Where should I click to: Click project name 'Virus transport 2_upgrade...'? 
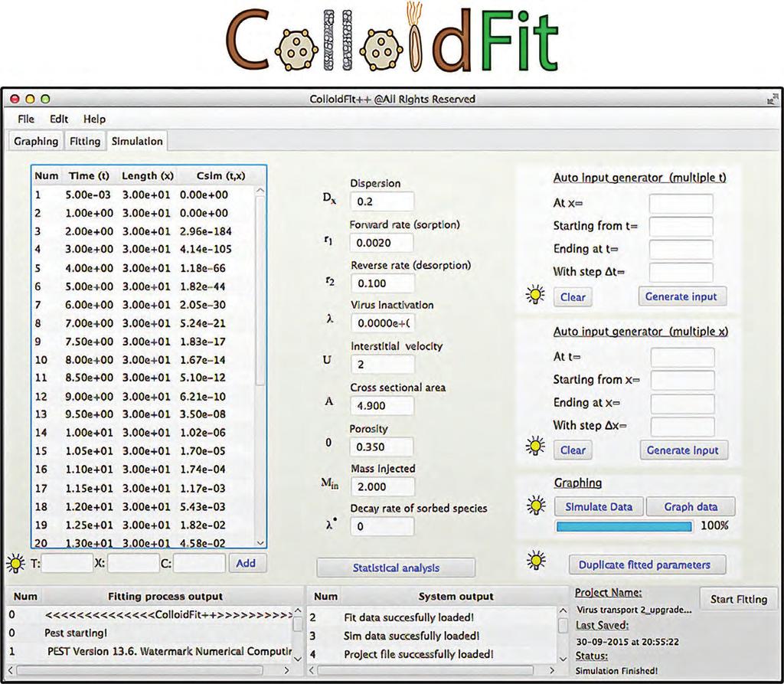635,610
